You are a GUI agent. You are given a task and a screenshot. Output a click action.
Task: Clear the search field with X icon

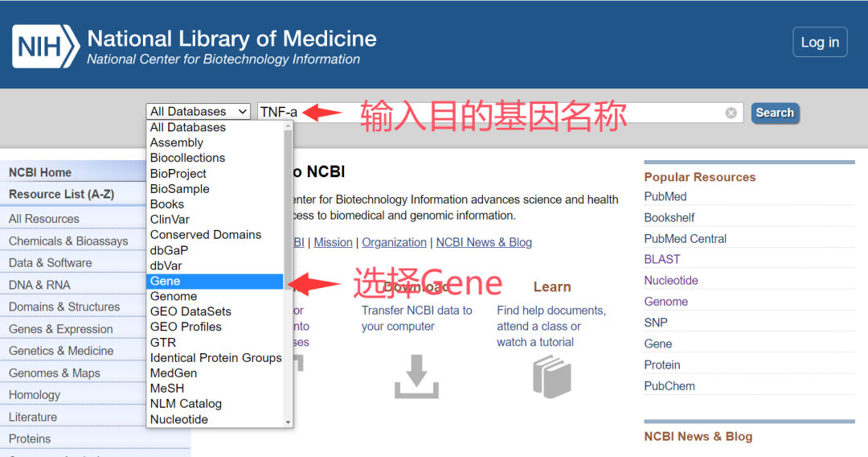(x=731, y=113)
